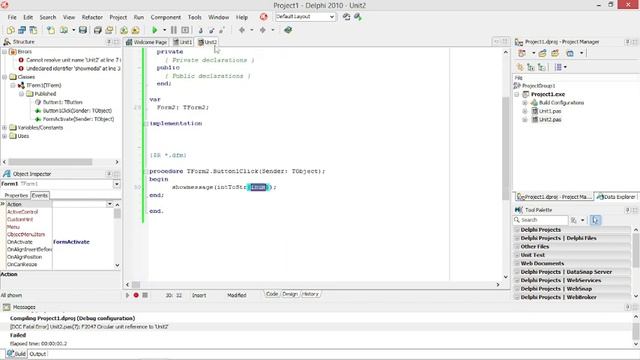This screenshot has height=360, width=640.
Task: Expand the Build Configurations tree node
Action: [x=525, y=103]
